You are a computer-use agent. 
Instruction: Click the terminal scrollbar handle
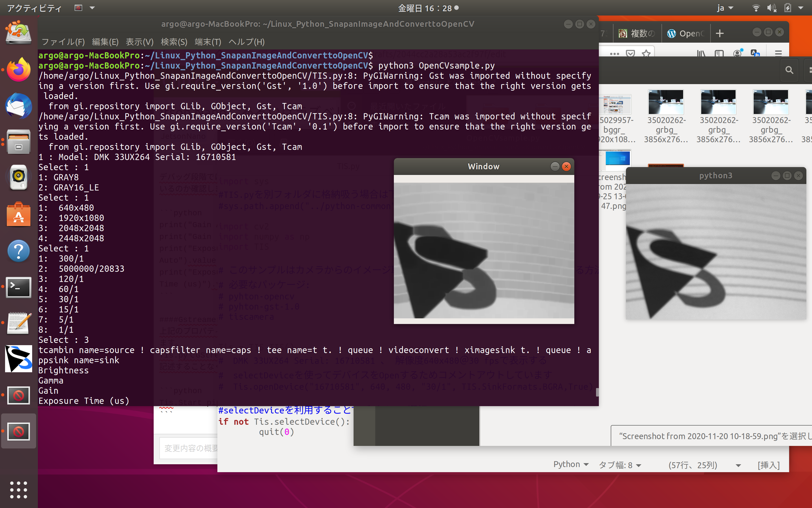coord(597,392)
